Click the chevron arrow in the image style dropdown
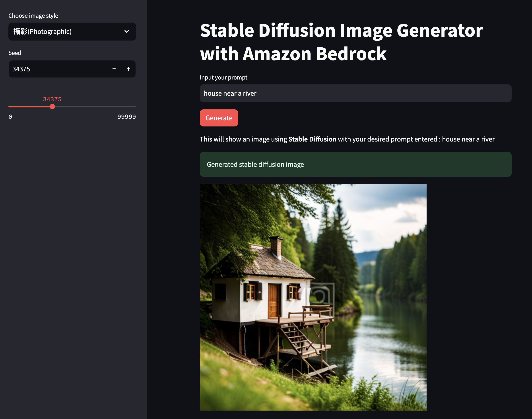 (x=126, y=31)
